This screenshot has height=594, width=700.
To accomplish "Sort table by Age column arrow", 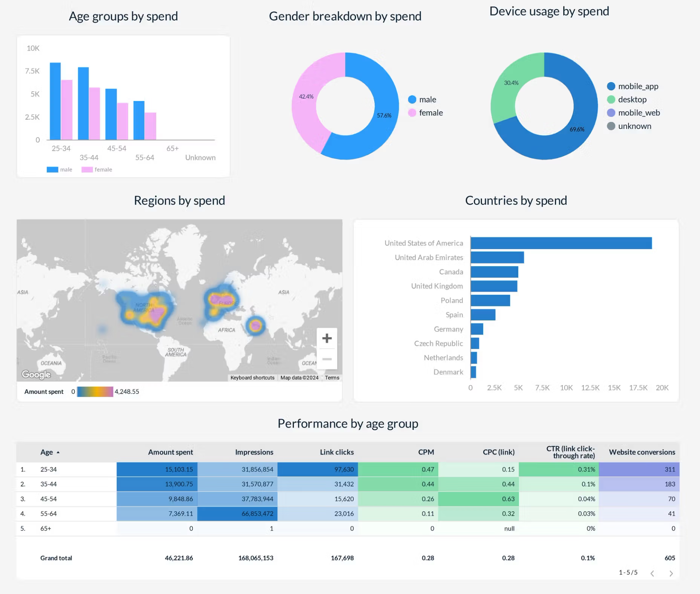I will click(x=58, y=452).
